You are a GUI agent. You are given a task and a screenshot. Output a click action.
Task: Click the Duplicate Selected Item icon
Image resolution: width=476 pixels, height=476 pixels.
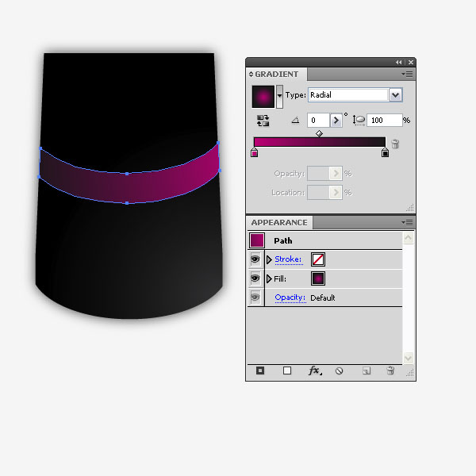[x=367, y=370]
